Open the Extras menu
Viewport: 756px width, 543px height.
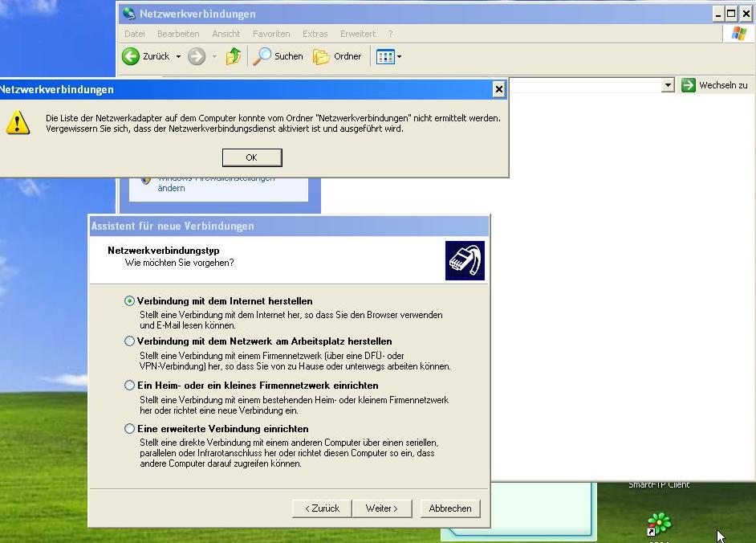coord(315,34)
